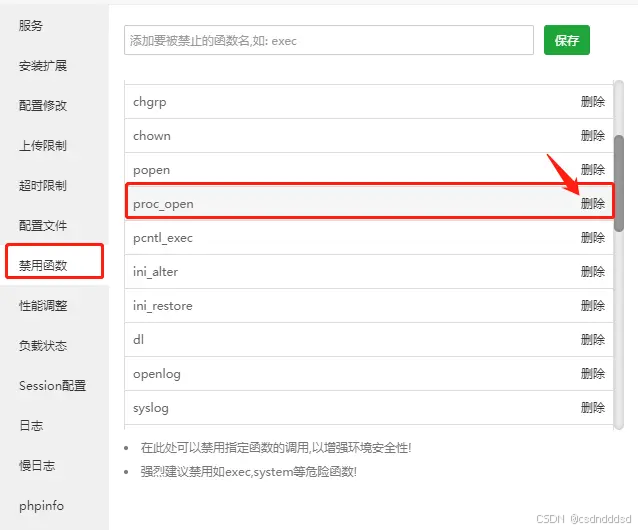
Task: Open the 负载状态 tab
Action: pos(43,345)
